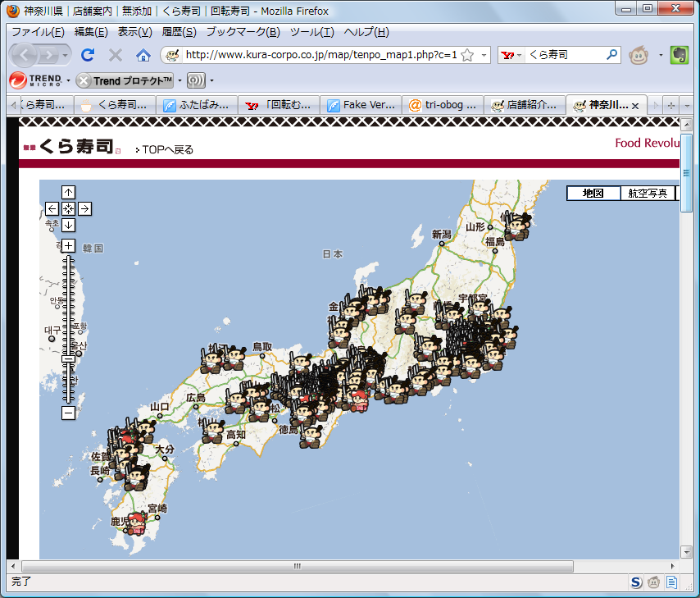This screenshot has width=700, height=598.
Task: Open the 編集(E) menu
Action: pos(91,32)
